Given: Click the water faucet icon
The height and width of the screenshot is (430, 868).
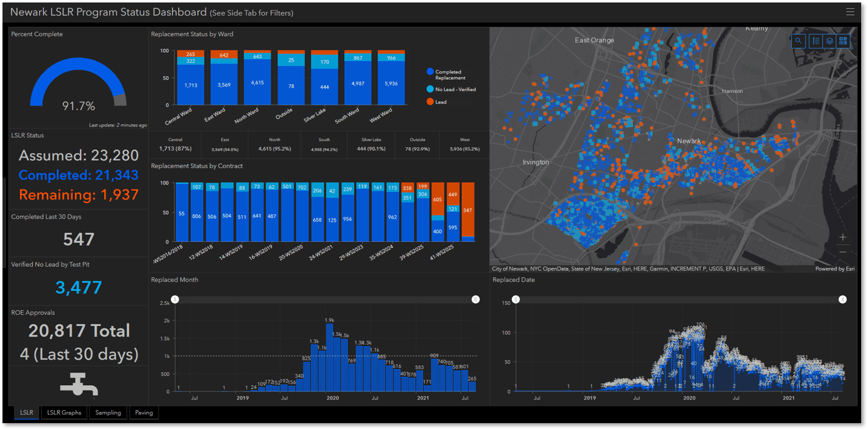Looking at the screenshot, I should (79, 385).
